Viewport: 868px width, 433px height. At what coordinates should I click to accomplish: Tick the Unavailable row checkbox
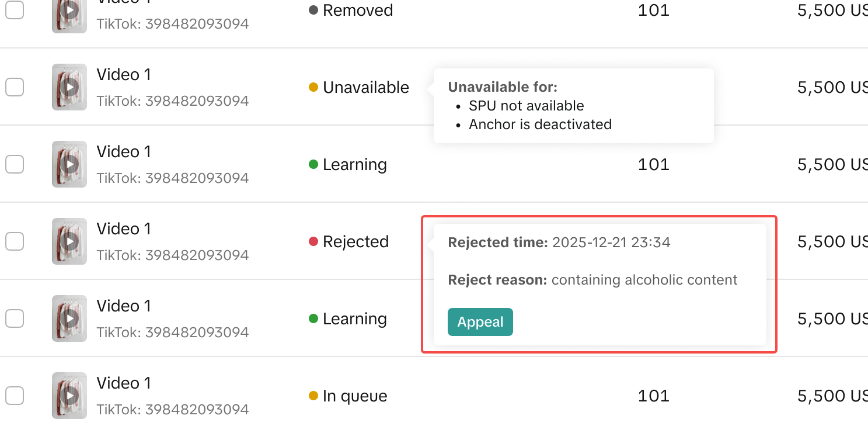click(15, 87)
